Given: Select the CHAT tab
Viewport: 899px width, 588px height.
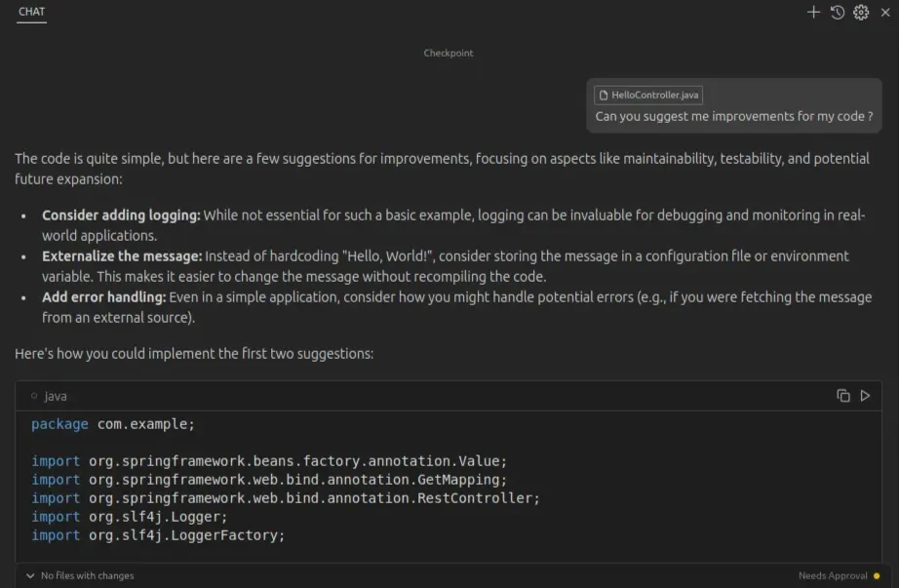Looking at the screenshot, I should tap(31, 12).
